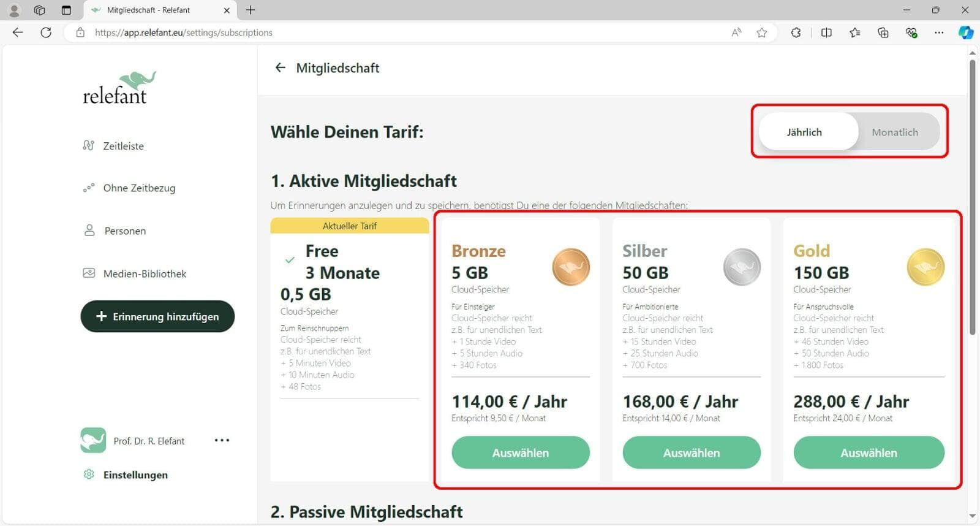Go back using the Mitgliedschaft arrow
Image resolution: width=980 pixels, height=526 pixels.
coord(281,67)
